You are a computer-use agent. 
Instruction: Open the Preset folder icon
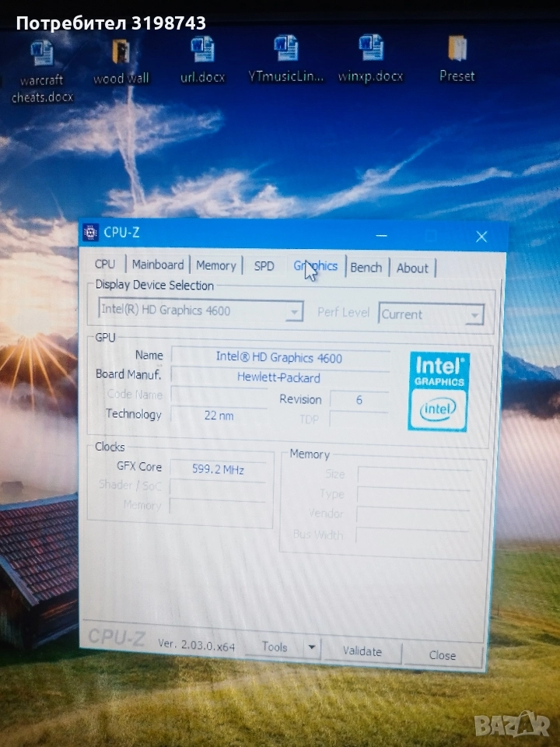click(457, 51)
